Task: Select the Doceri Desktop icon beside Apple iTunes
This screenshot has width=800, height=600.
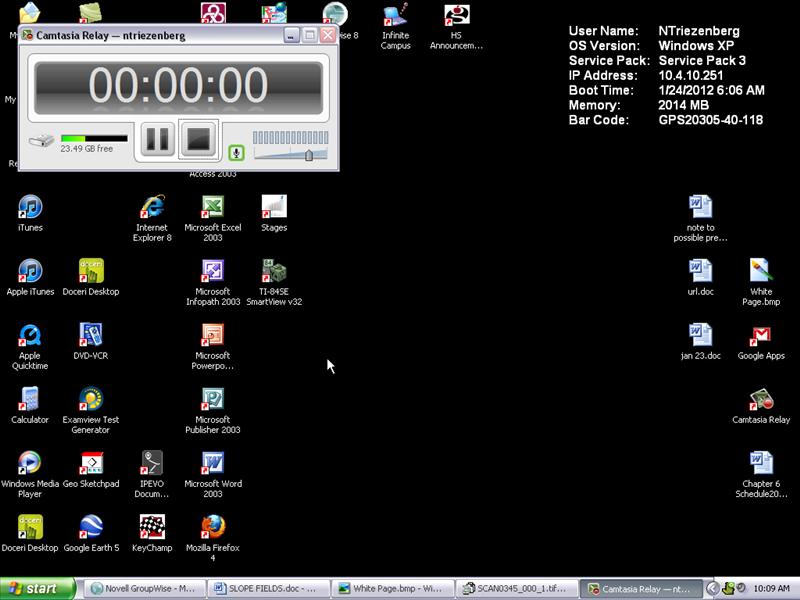Action: pos(91,277)
